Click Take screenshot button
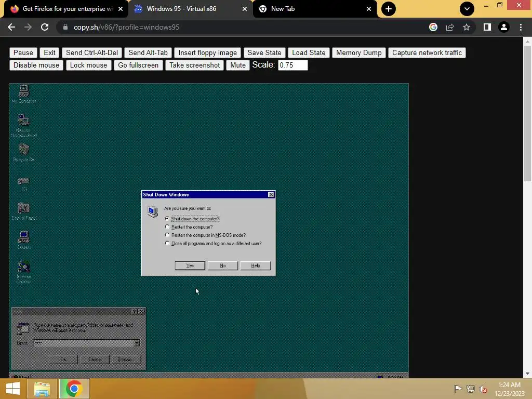532x399 pixels. pyautogui.click(x=195, y=65)
